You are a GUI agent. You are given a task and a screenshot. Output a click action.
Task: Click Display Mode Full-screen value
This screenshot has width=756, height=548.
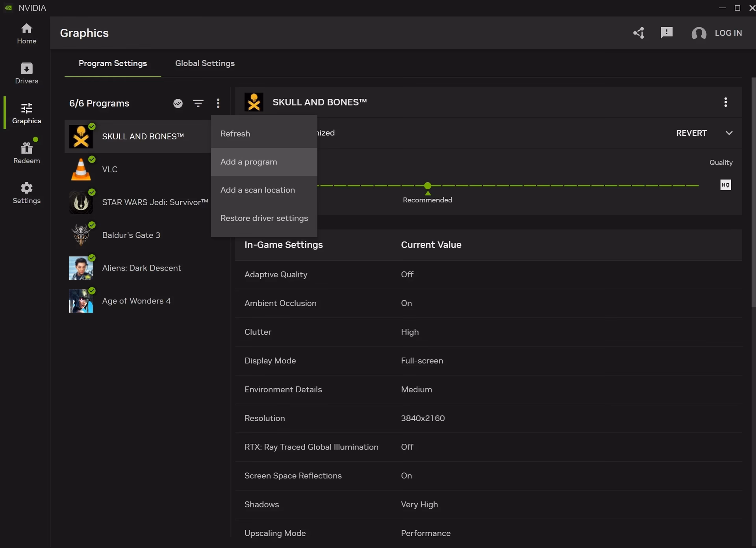[x=422, y=361]
